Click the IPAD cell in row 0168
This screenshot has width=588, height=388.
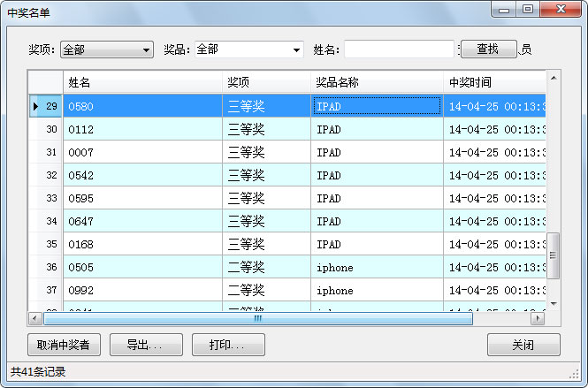click(377, 244)
